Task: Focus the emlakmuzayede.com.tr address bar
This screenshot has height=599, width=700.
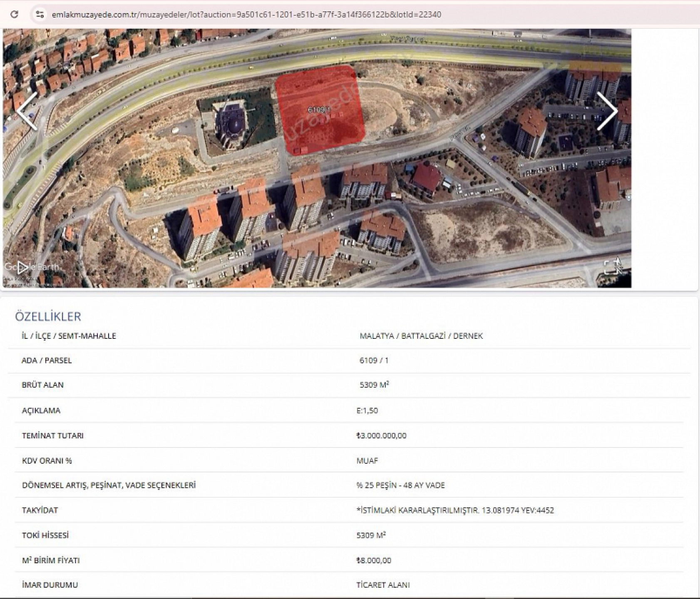Action: (246, 15)
